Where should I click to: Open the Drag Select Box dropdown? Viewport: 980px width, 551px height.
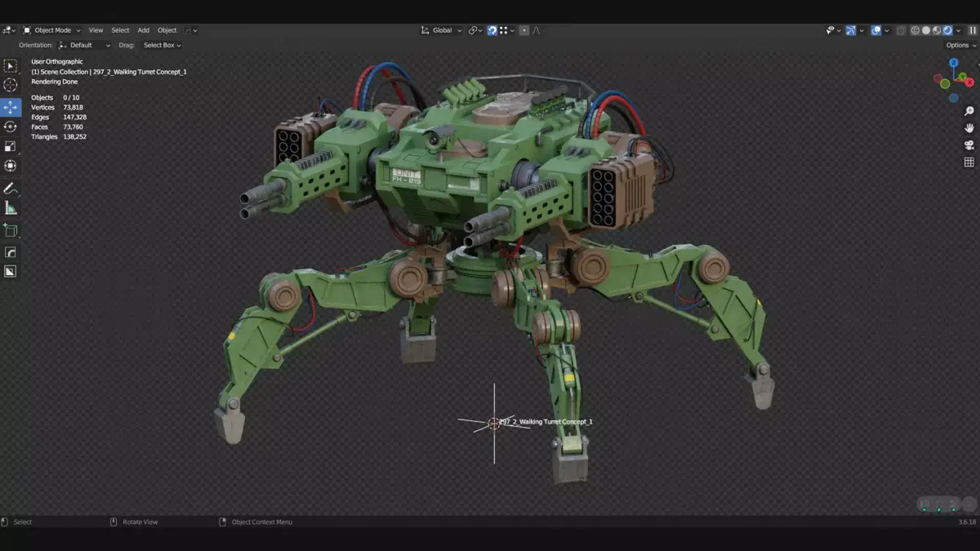coord(161,45)
